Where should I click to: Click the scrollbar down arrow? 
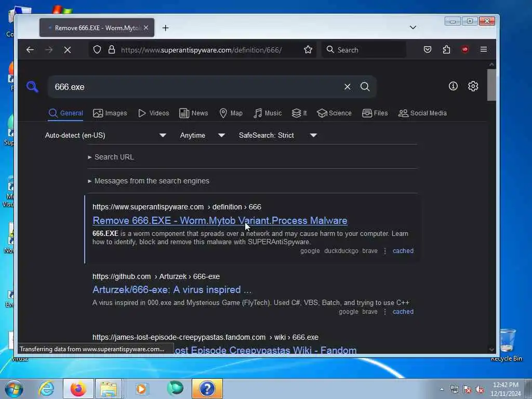[491, 349]
